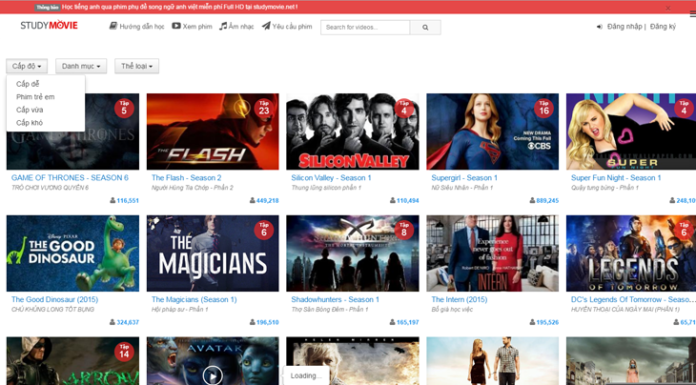Play the Avatar video overlay button

point(213,376)
